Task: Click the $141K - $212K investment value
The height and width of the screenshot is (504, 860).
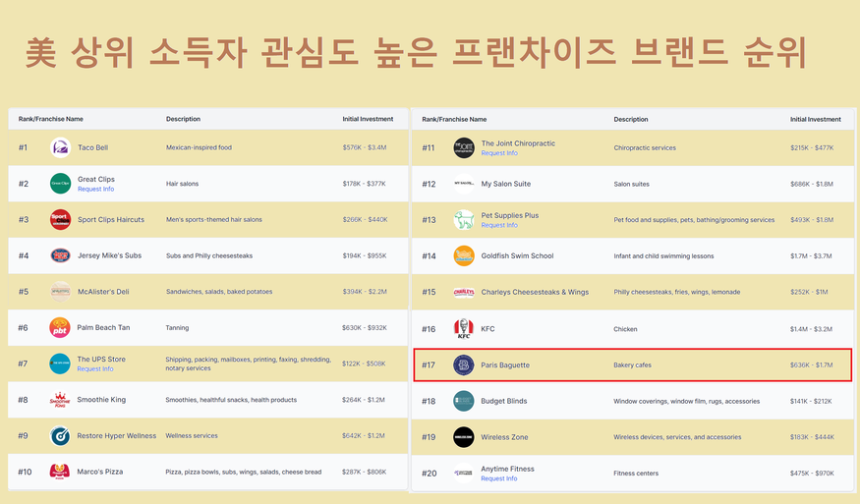Action: (x=811, y=402)
